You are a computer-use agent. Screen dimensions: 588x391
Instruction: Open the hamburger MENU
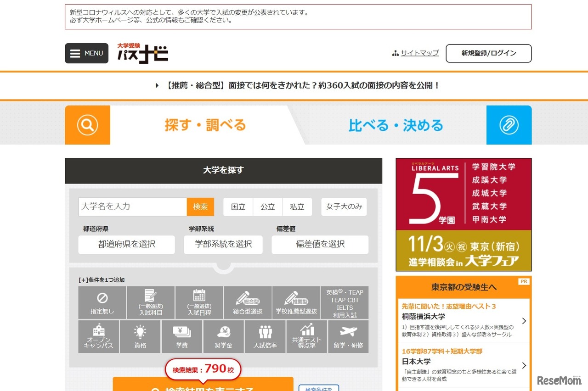(x=86, y=53)
